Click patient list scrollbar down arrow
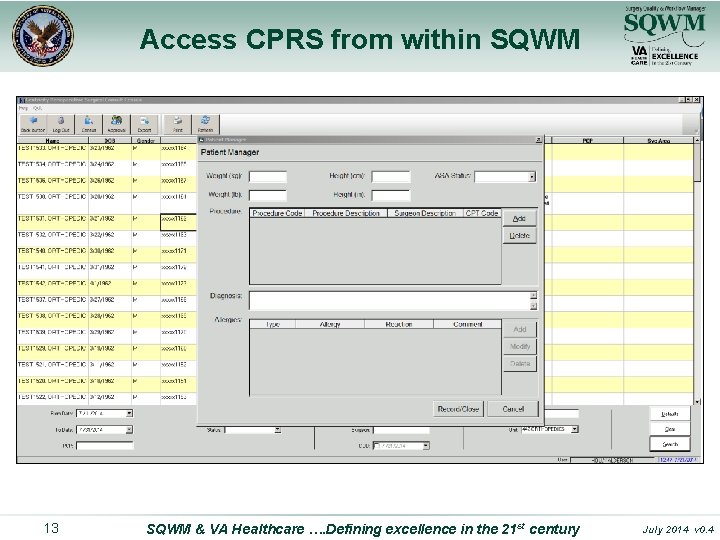This screenshot has height=540, width=720. pos(697,401)
